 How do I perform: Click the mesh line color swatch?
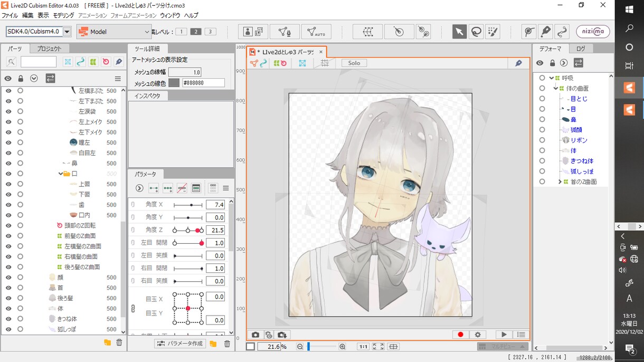(x=174, y=83)
